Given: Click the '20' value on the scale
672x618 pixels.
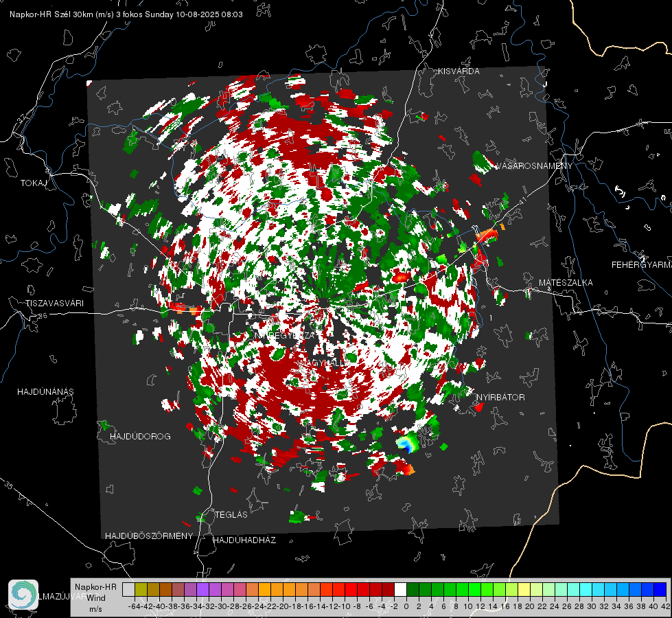Looking at the screenshot, I should 530,606.
